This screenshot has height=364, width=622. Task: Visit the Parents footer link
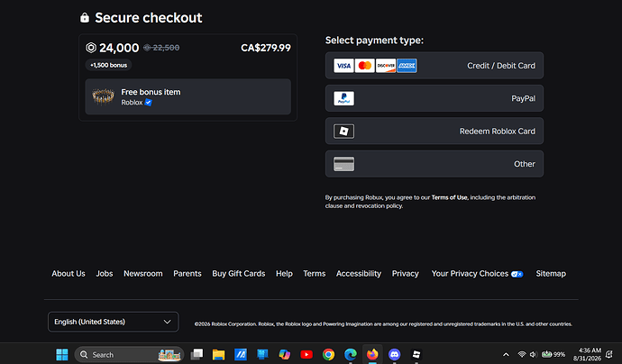click(x=188, y=274)
